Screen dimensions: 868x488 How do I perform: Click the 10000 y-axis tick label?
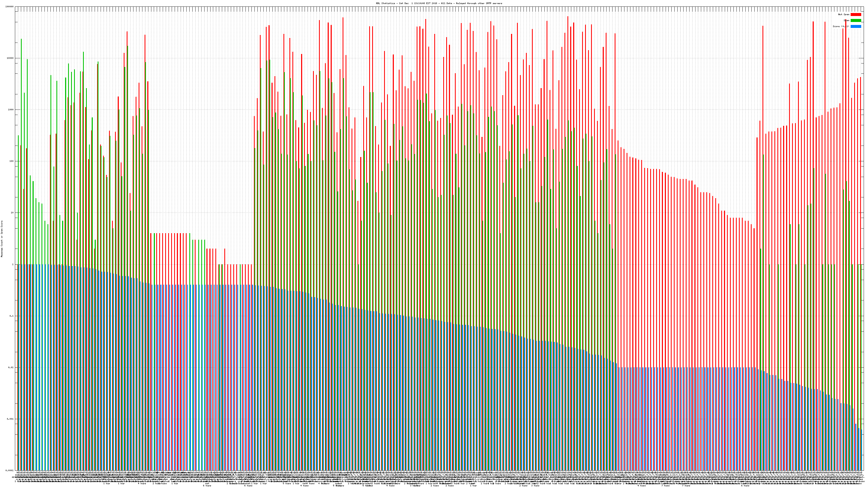(11, 58)
